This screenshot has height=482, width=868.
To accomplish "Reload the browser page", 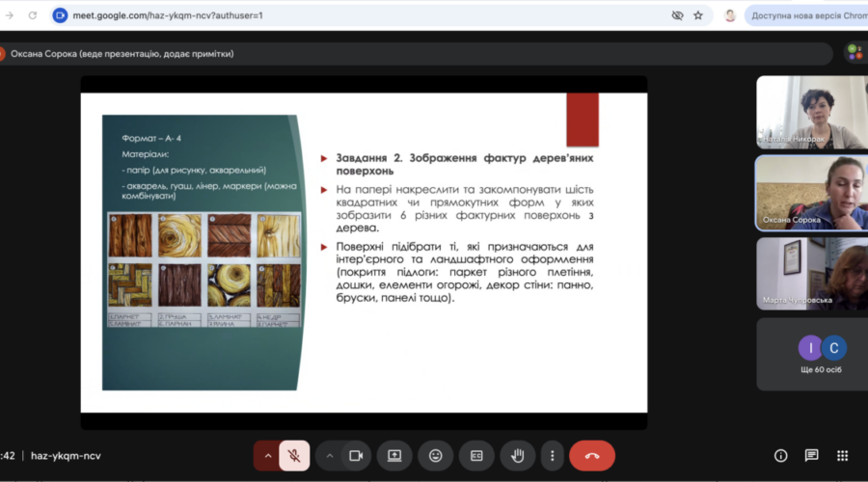I will [x=33, y=15].
